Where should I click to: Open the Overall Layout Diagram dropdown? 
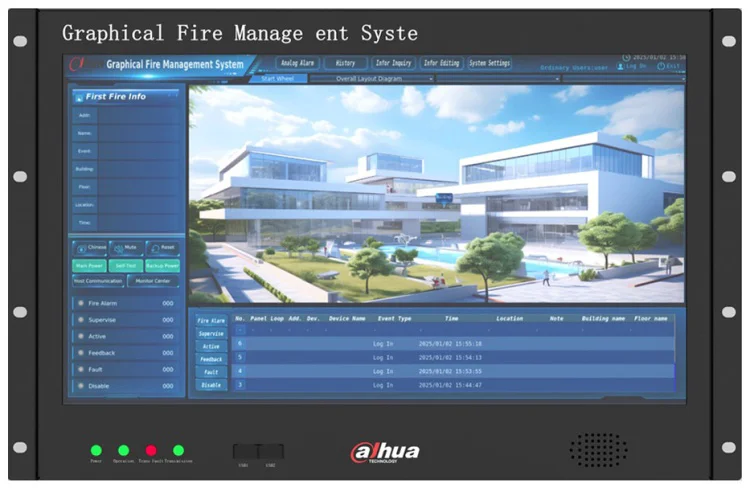coord(372,78)
